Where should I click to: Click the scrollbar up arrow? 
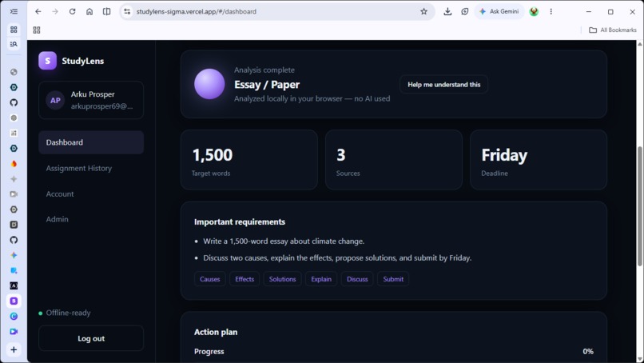tap(640, 44)
